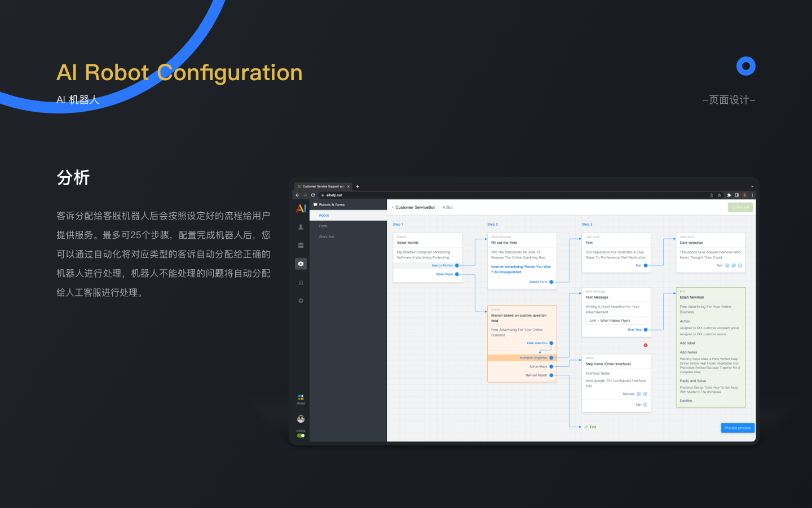Click the End node link icon
This screenshot has height=508, width=812.
586,427
